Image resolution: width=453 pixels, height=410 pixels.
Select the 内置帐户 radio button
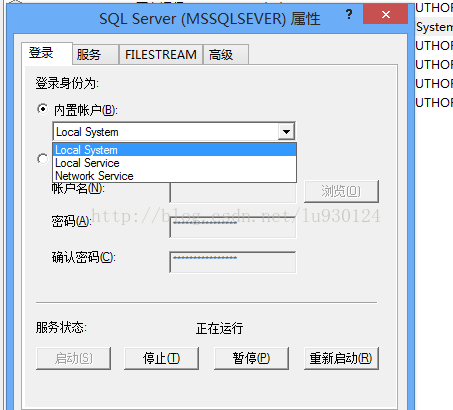coord(42,109)
